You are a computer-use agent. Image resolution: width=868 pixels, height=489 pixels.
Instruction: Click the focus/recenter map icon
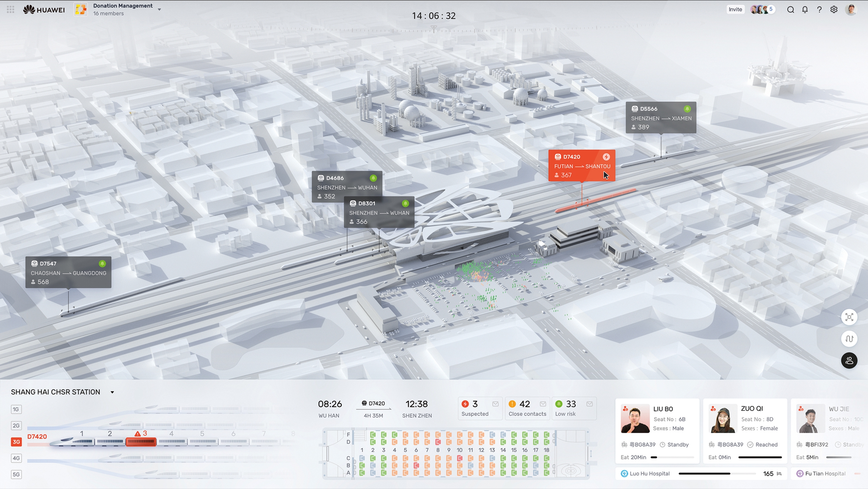[x=849, y=317]
